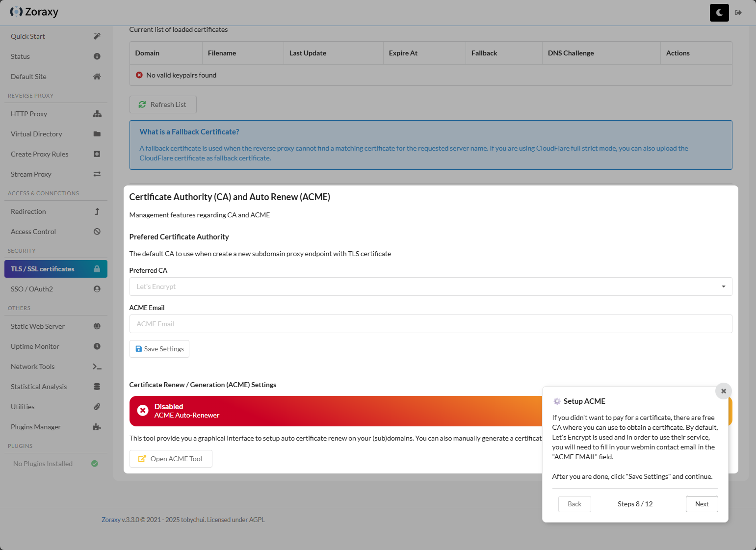Go to Status page
Image resolution: width=756 pixels, height=550 pixels.
click(56, 56)
